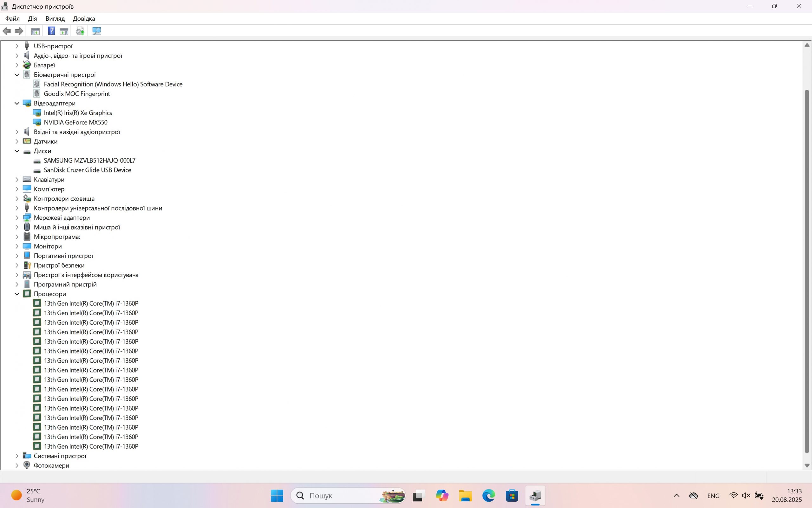Open the weather widget showing 25°C Sunny
Screen dimensions: 812x508
click(x=28, y=496)
